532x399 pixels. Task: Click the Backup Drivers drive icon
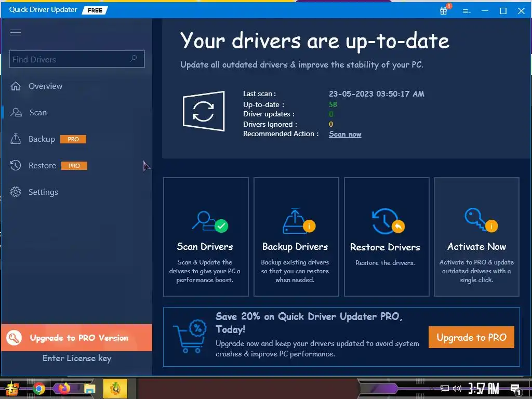(299, 221)
